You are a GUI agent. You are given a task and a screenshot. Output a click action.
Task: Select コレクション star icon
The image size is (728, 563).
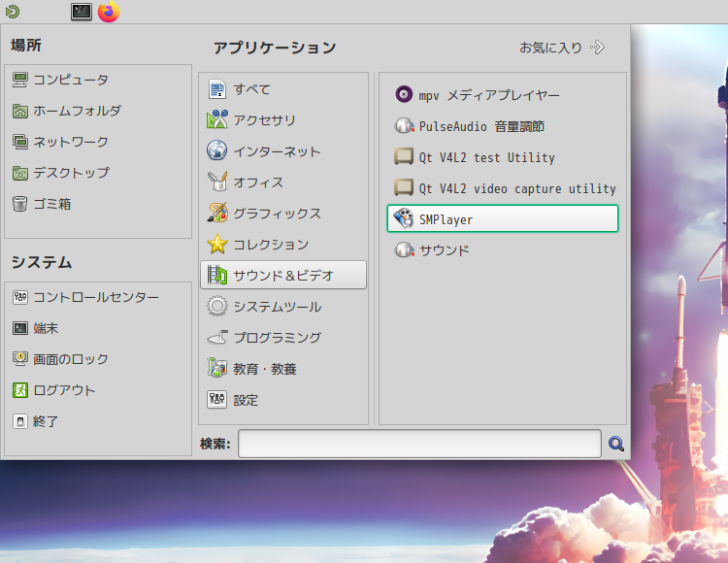tap(216, 245)
